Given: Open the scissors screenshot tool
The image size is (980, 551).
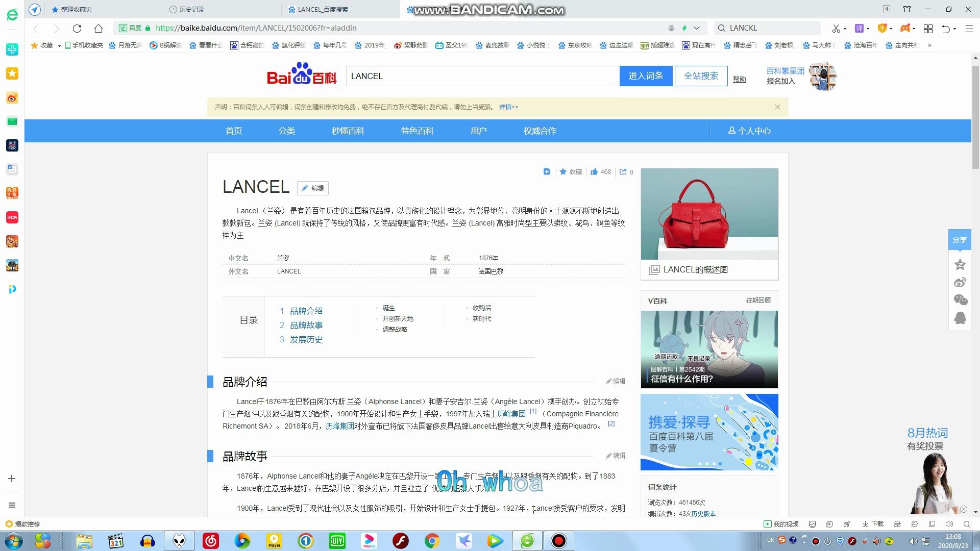Looking at the screenshot, I should coord(836,28).
